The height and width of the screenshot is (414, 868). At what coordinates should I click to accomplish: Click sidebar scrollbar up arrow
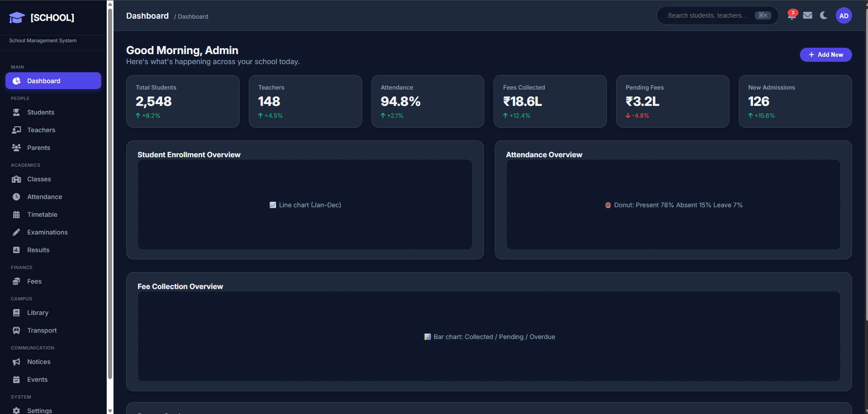tap(110, 4)
